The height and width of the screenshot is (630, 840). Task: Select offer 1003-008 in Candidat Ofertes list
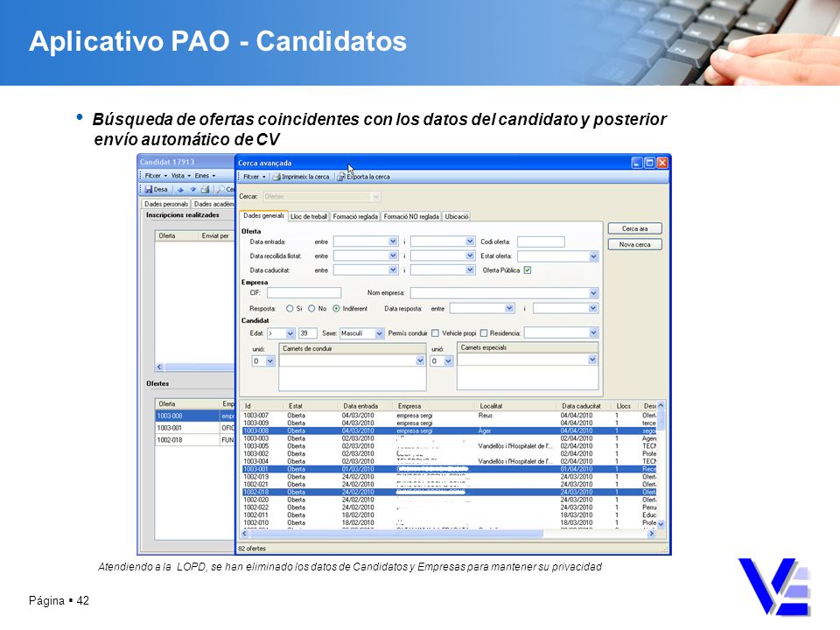coord(195,416)
